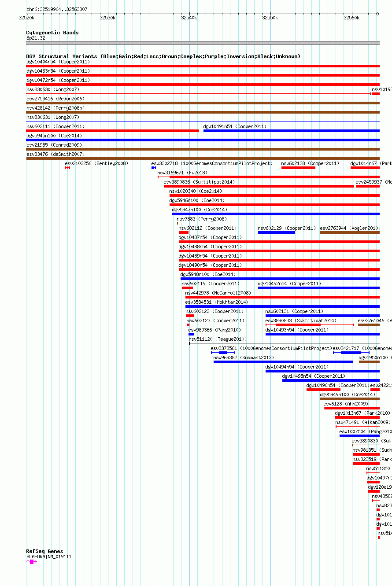
Task: Open dgv10491n54 (Cooper2011) gain variant
Action: coord(292,131)
